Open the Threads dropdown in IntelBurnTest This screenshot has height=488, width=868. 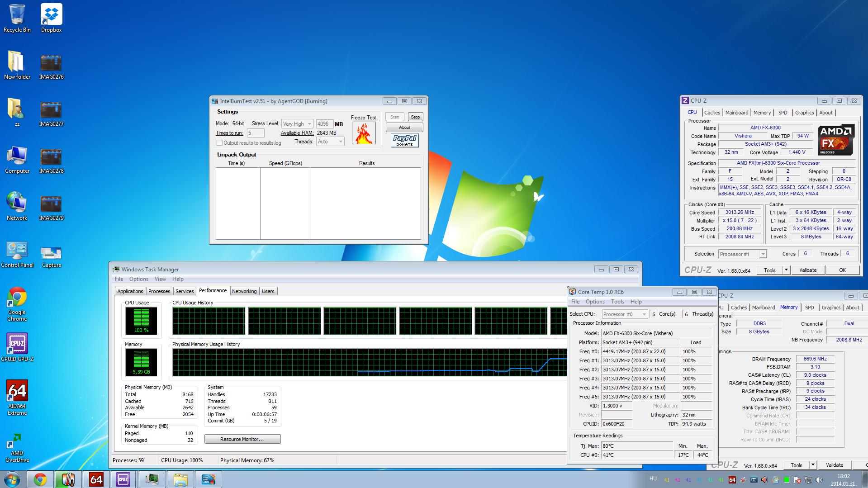[330, 142]
